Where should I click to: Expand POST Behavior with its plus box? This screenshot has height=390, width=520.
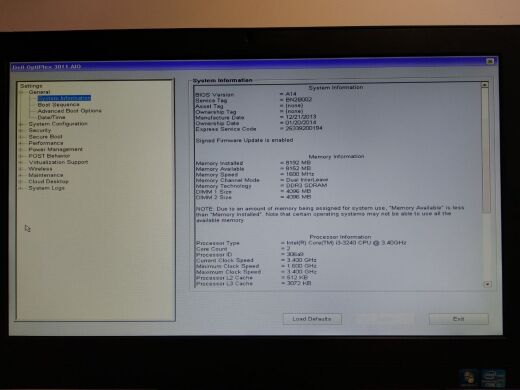click(21, 156)
